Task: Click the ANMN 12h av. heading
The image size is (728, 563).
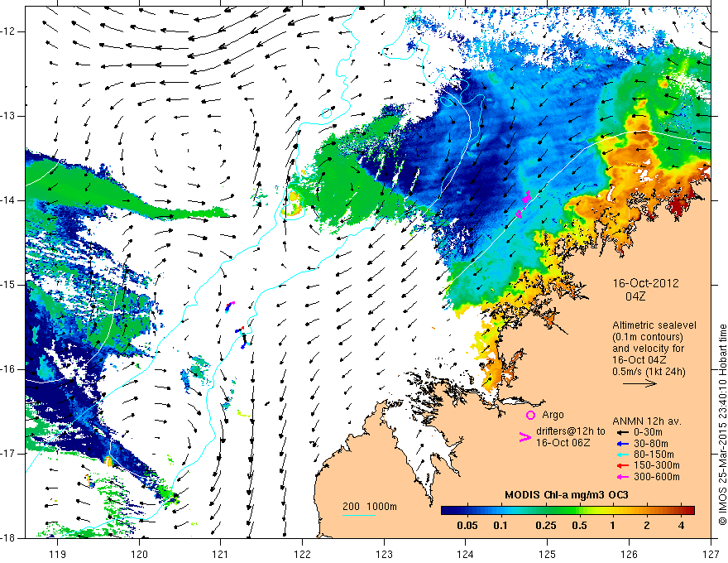Action: (647, 421)
